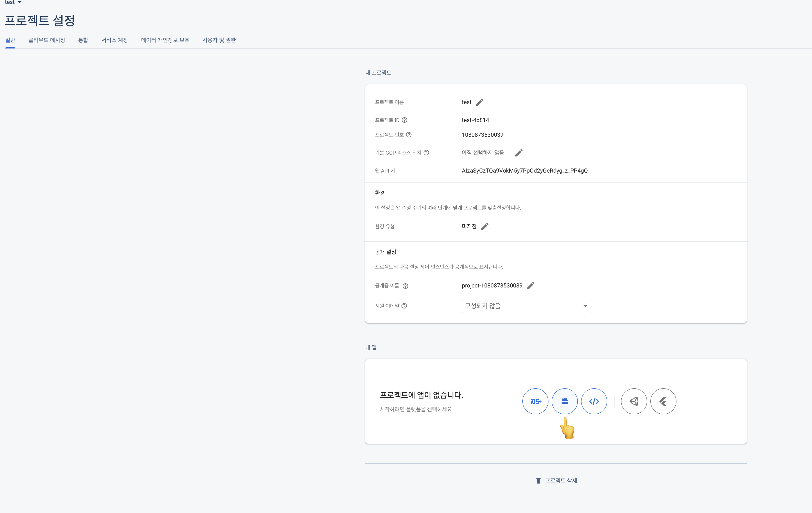Select the web API key text

(x=524, y=171)
